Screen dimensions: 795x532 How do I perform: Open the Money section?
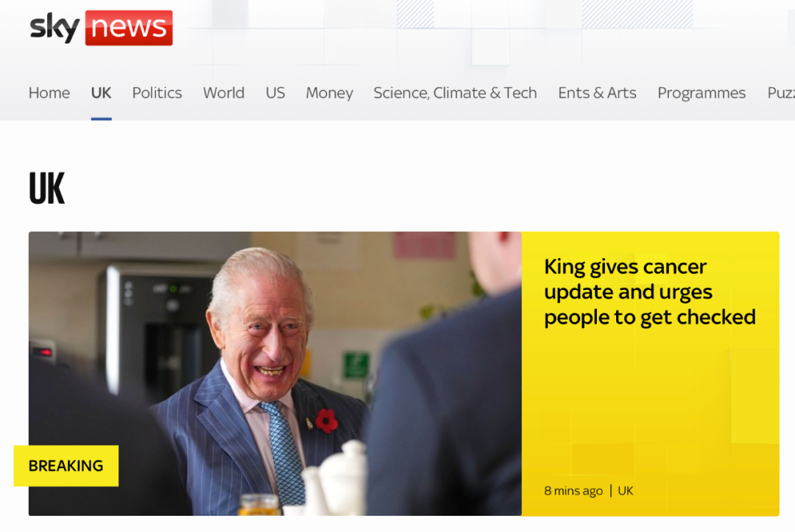(329, 93)
